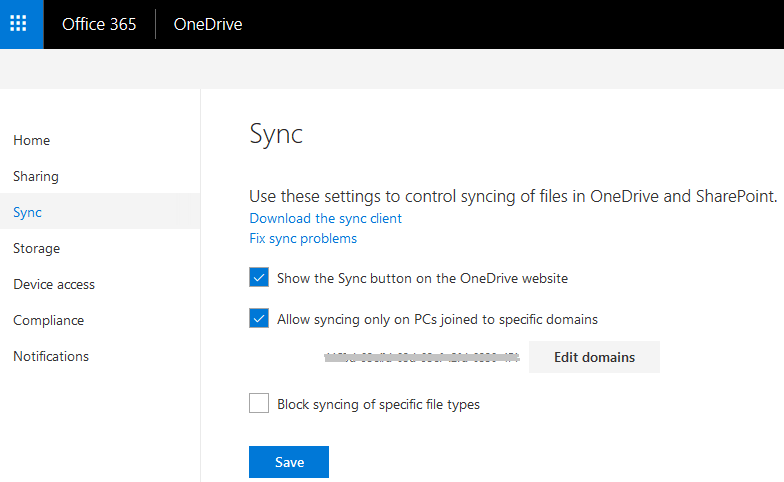Open the Storage settings page
Image resolution: width=784 pixels, height=482 pixels.
pos(36,248)
